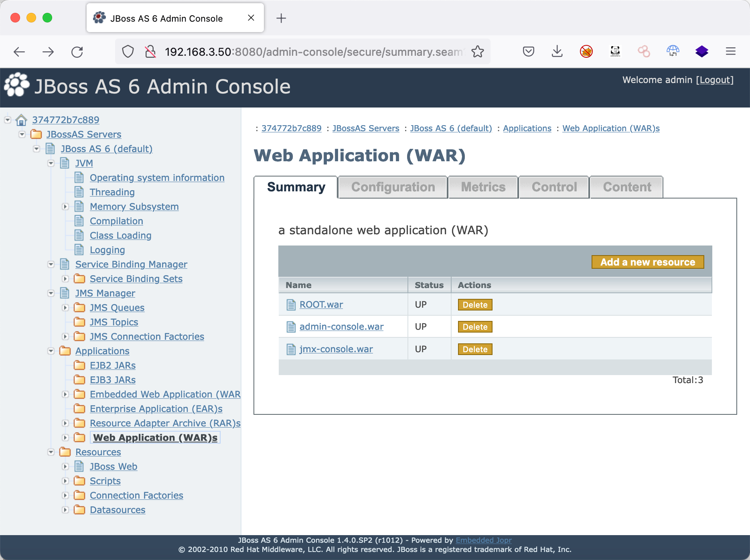Open the Firefox hamburger menu
This screenshot has height=560, width=750.
tap(730, 52)
